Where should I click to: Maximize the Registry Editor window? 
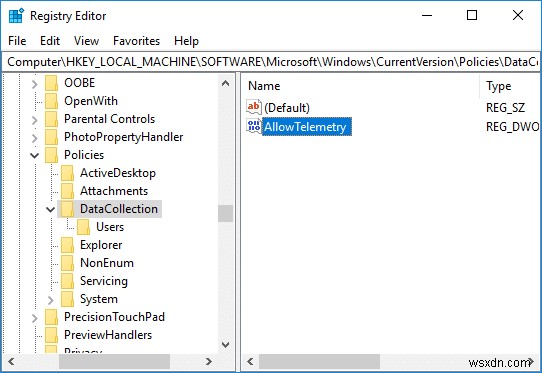pyautogui.click(x=472, y=15)
